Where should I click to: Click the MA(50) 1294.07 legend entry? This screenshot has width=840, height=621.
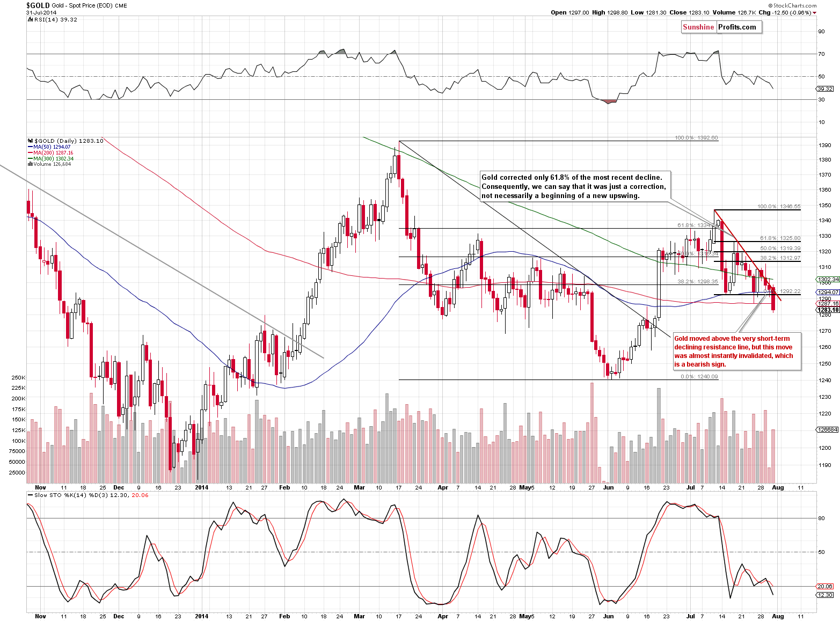[49, 147]
